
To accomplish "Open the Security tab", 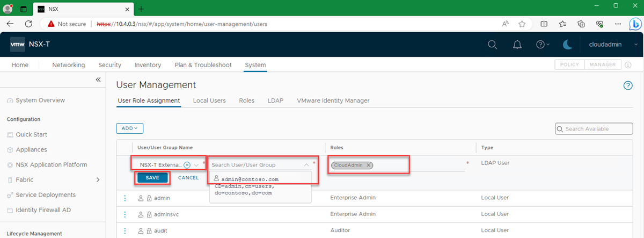I will (109, 65).
